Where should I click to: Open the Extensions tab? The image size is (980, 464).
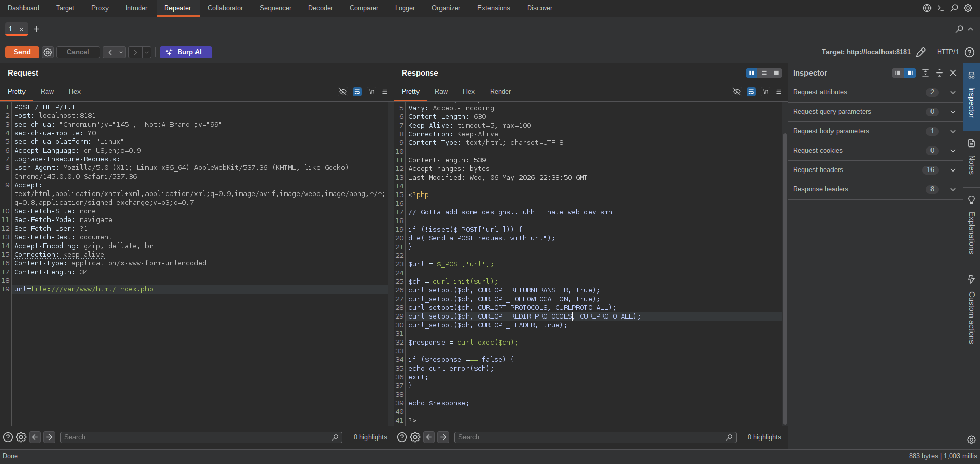click(x=494, y=8)
